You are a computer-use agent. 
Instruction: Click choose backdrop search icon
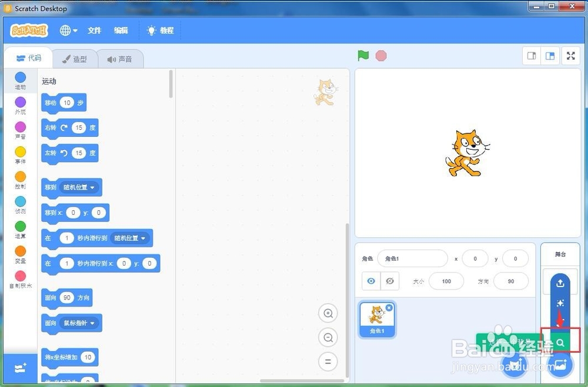tap(560, 342)
